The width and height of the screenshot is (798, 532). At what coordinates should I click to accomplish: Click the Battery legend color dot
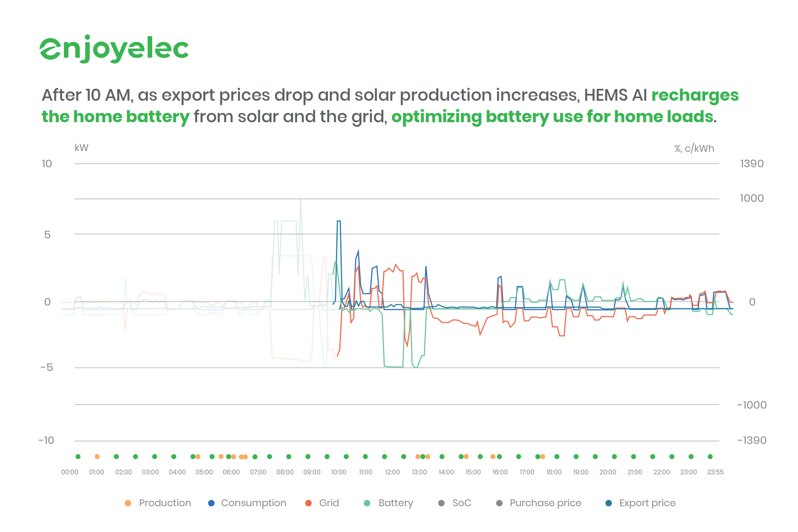[367, 503]
